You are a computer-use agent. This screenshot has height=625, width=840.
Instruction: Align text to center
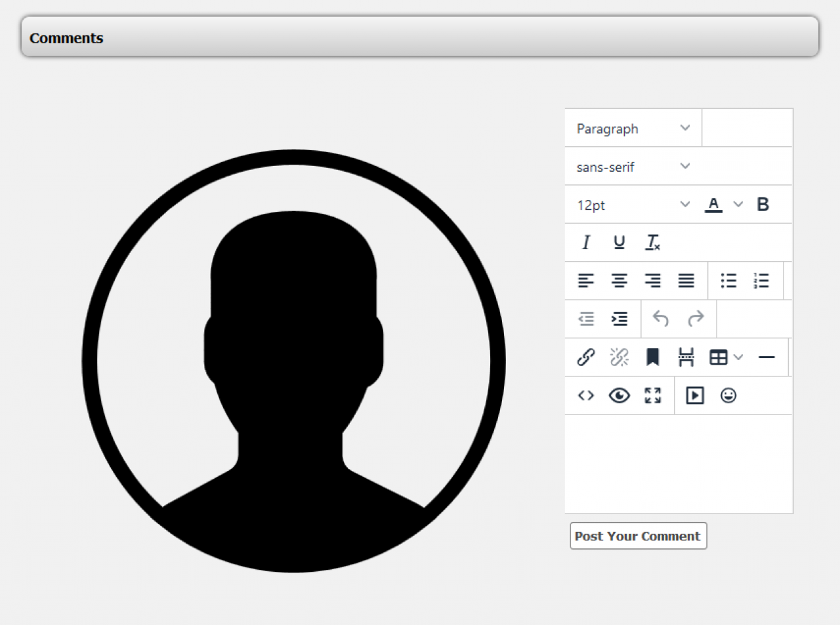(x=619, y=281)
